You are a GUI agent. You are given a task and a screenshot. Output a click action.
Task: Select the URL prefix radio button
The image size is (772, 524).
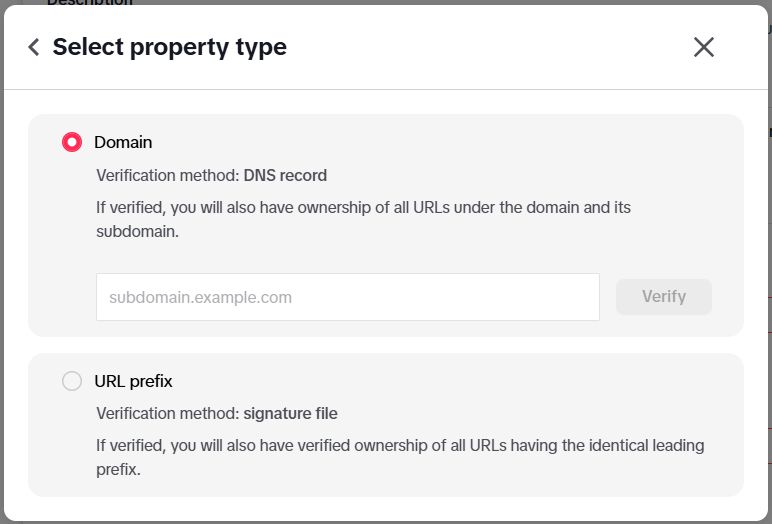click(72, 381)
